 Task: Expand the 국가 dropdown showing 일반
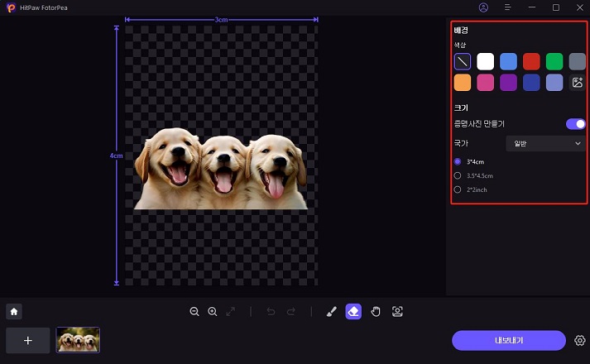click(546, 143)
